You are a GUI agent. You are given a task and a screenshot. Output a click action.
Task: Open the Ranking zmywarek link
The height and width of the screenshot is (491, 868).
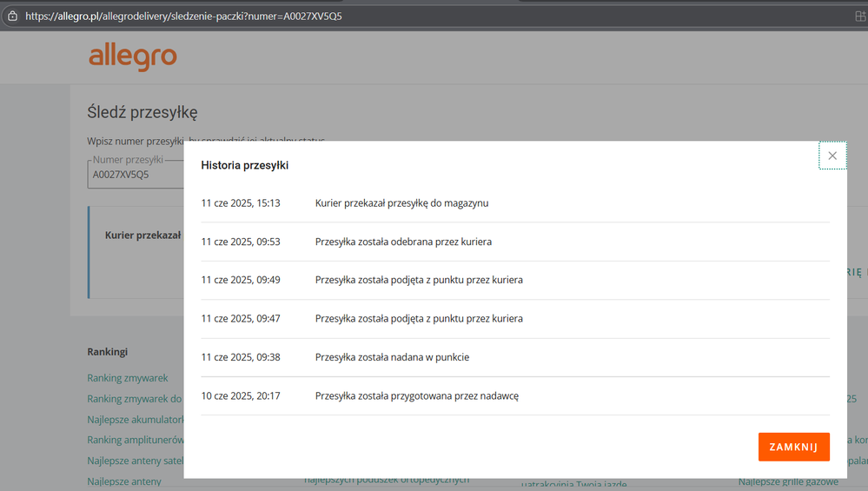(128, 378)
